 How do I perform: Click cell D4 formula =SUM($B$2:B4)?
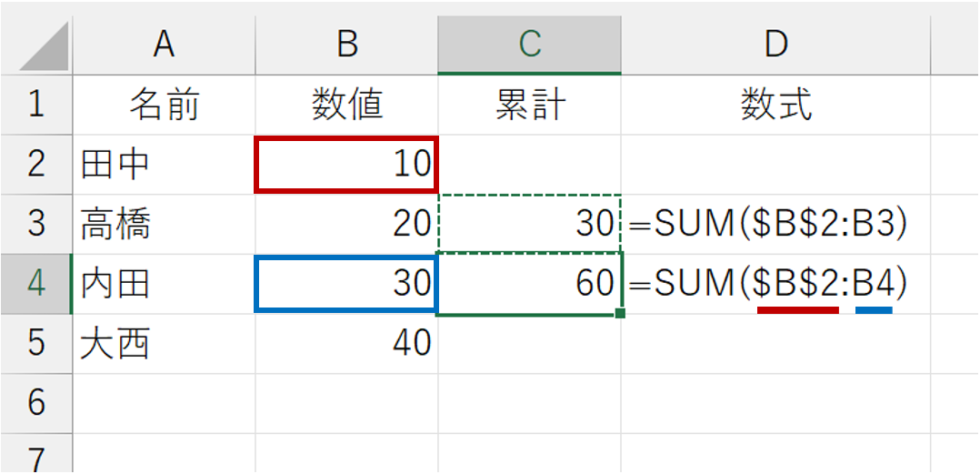coord(775,284)
